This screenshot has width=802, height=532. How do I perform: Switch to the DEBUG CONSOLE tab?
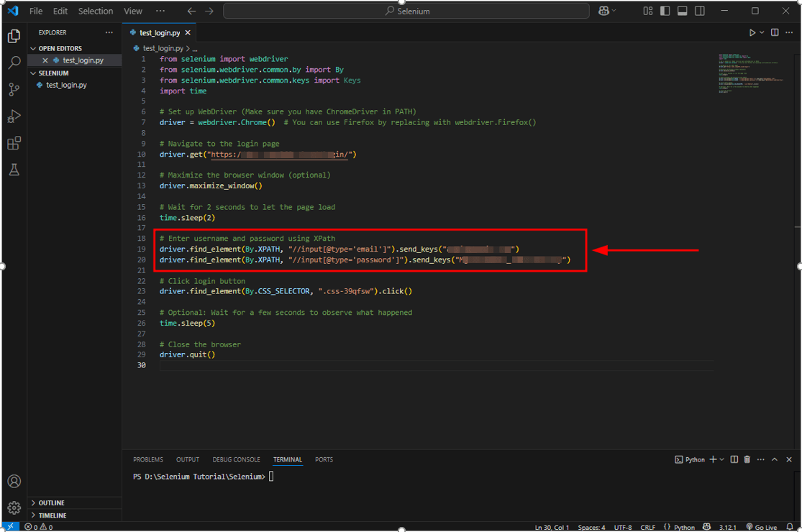click(x=237, y=459)
